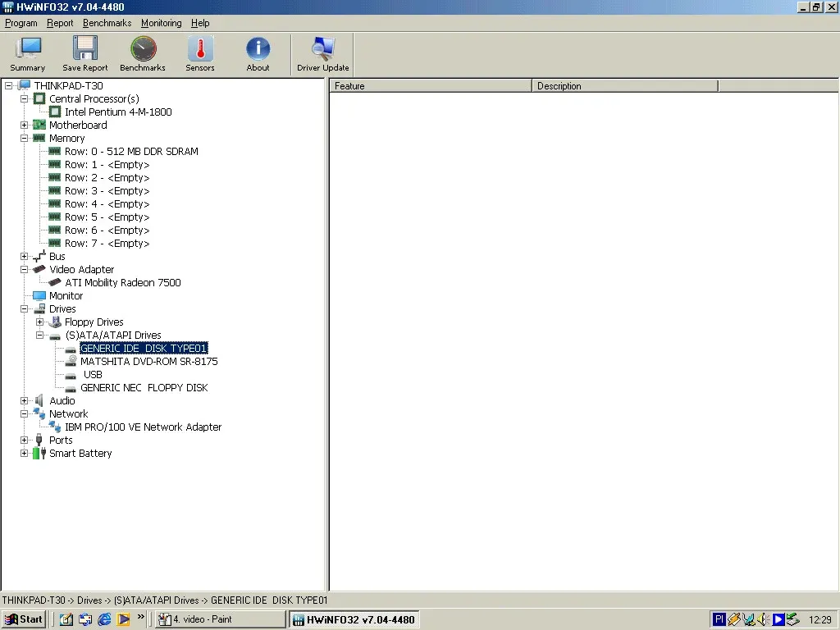Select Row: 7 - <Empty> entry
This screenshot has height=630, width=840.
coord(107,243)
